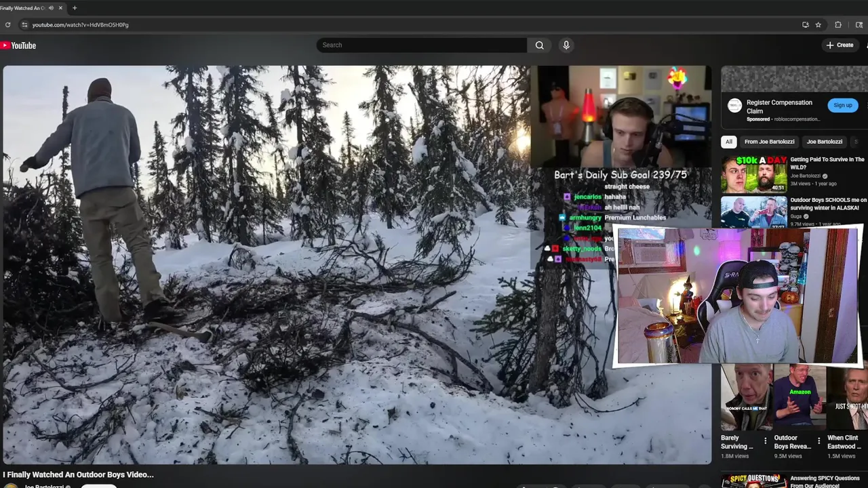Open the When Clint Eastwood short thumbnail
868x488 pixels.
(848, 398)
